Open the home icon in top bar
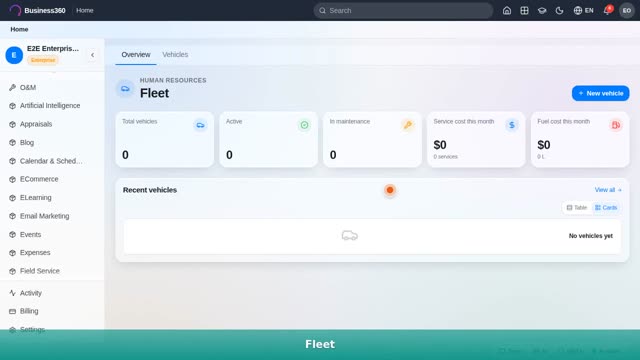Viewport: 640px width, 360px height. 507,11
